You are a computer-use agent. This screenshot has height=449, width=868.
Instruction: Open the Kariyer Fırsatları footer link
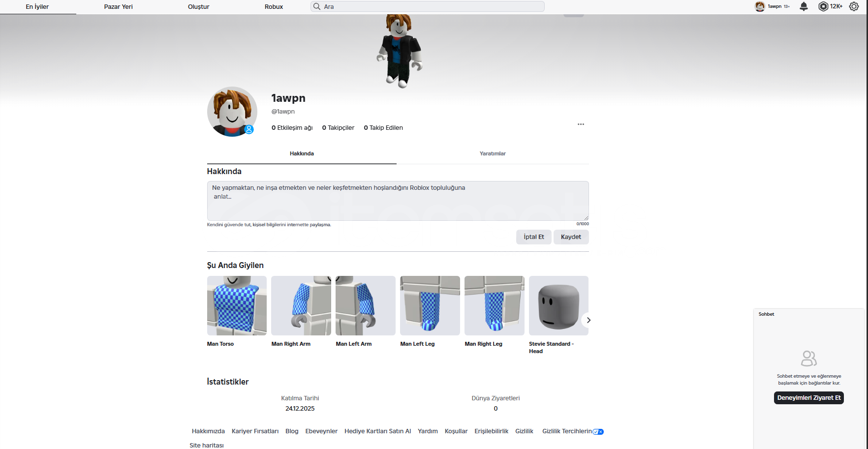tap(255, 431)
